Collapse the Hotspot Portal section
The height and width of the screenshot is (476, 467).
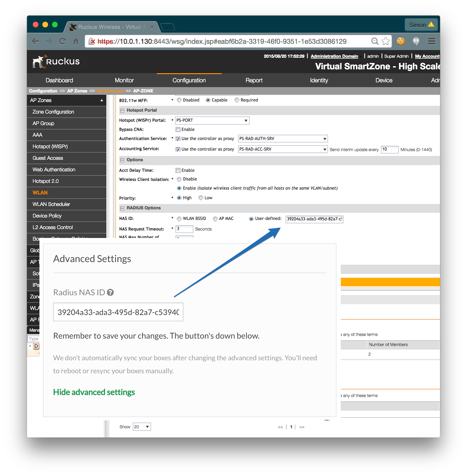pos(122,110)
